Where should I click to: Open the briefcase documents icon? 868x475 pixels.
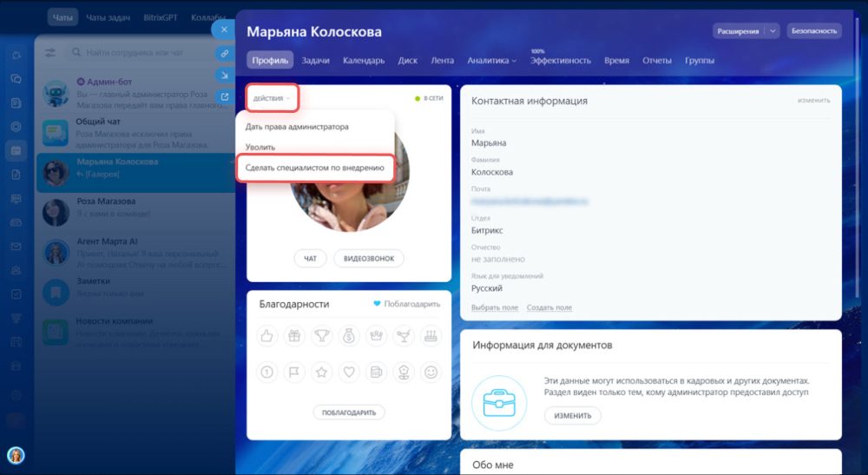pos(499,404)
